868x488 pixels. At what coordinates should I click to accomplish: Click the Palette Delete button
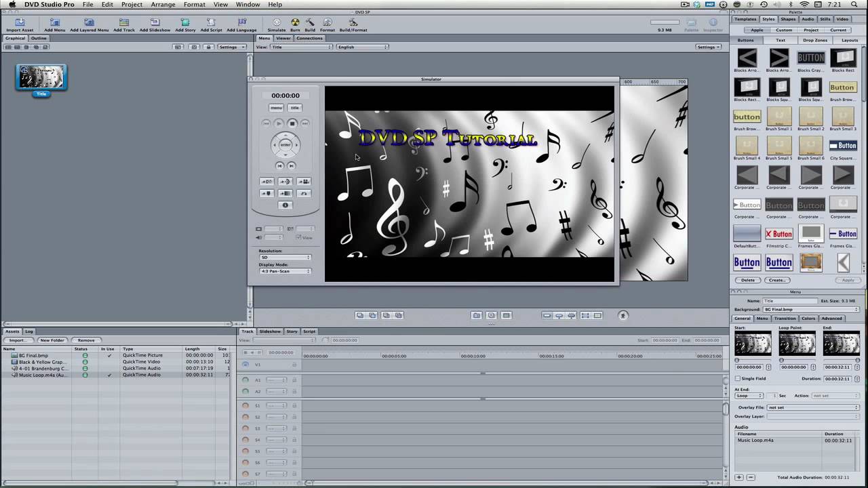747,280
